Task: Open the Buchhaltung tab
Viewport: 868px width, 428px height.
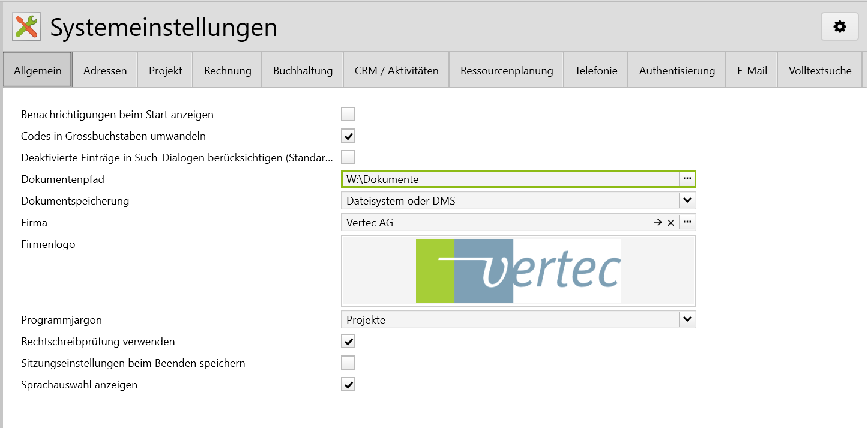Action: 303,71
